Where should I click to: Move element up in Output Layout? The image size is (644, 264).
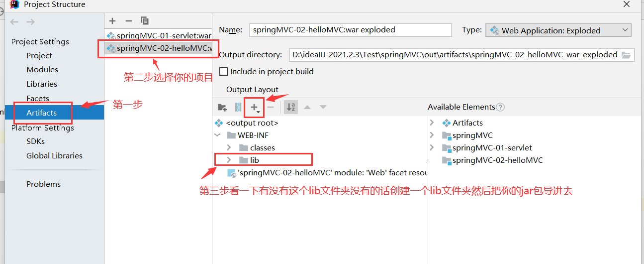coord(307,107)
